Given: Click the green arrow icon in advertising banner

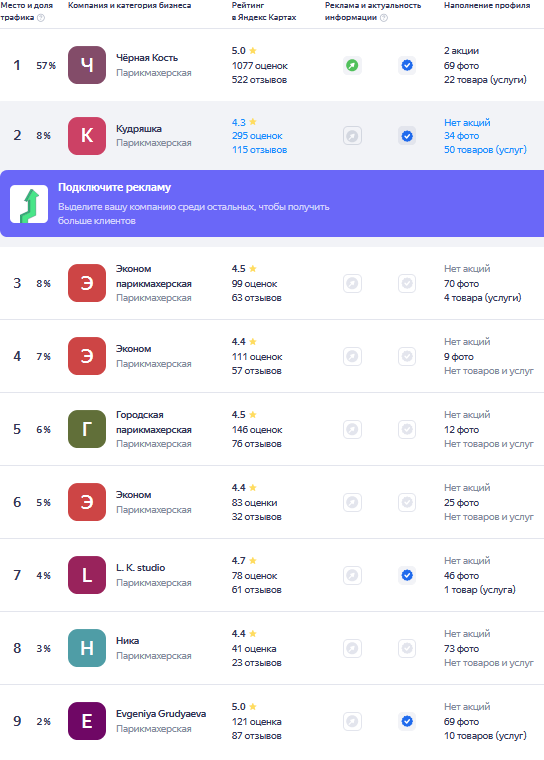Looking at the screenshot, I should [x=29, y=204].
